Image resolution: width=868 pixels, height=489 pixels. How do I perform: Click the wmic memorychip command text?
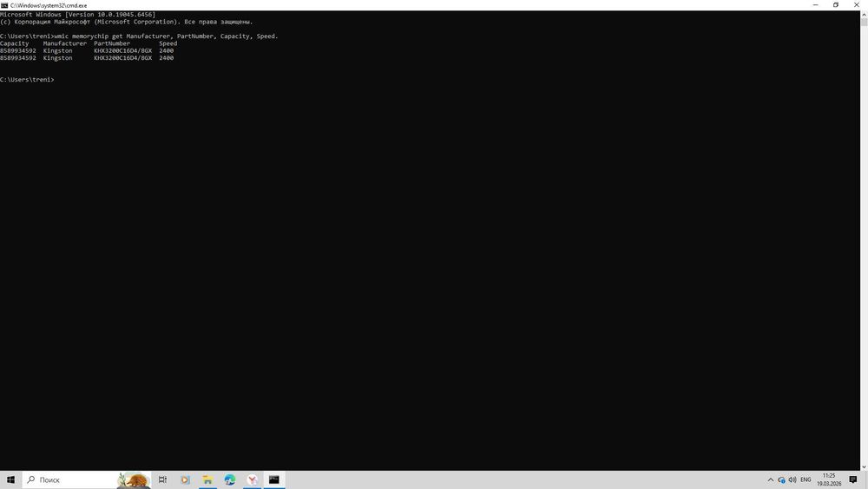(x=166, y=36)
